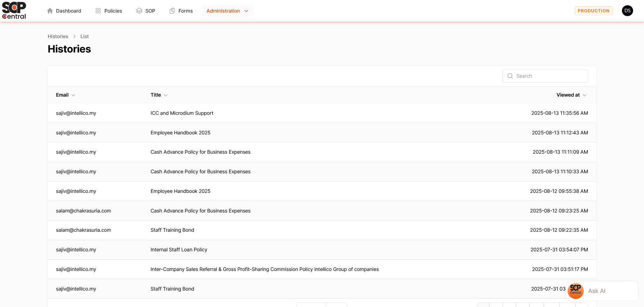Click the Histories breadcrumb link
The image size is (644, 307).
tap(58, 36)
